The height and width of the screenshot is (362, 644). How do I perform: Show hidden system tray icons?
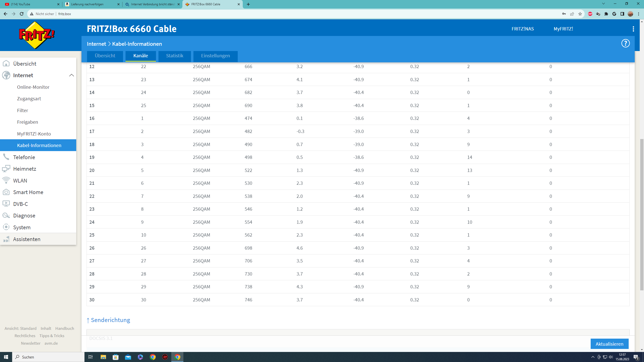pyautogui.click(x=593, y=357)
